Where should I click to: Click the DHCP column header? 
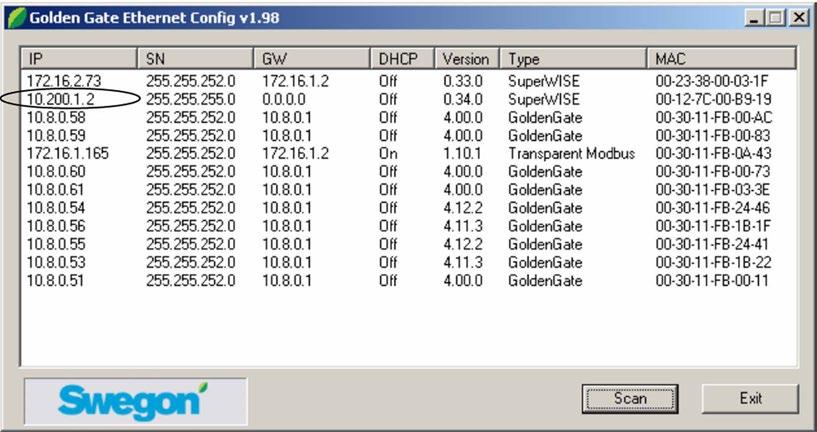pyautogui.click(x=403, y=58)
